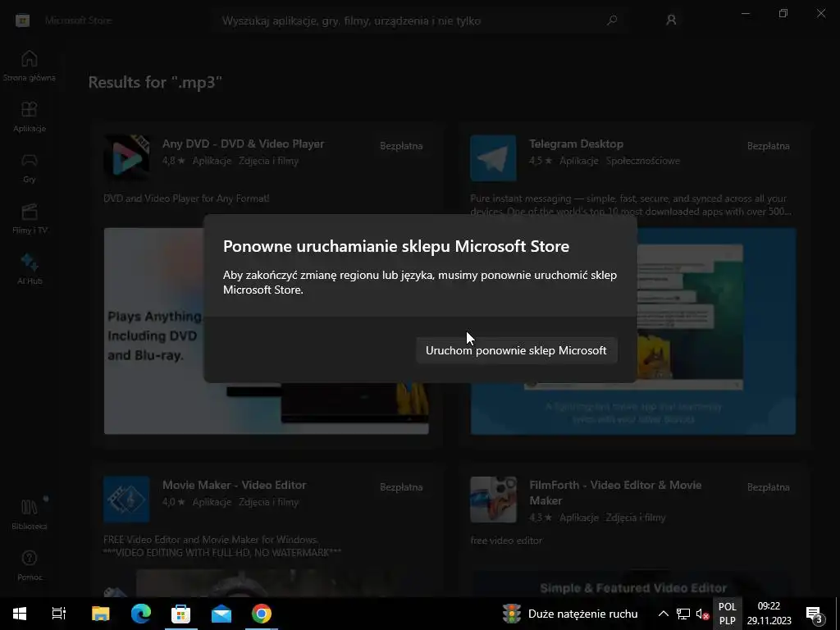Click Bezpłatna label on Telegram card
This screenshot has height=630, width=840.
tap(768, 146)
